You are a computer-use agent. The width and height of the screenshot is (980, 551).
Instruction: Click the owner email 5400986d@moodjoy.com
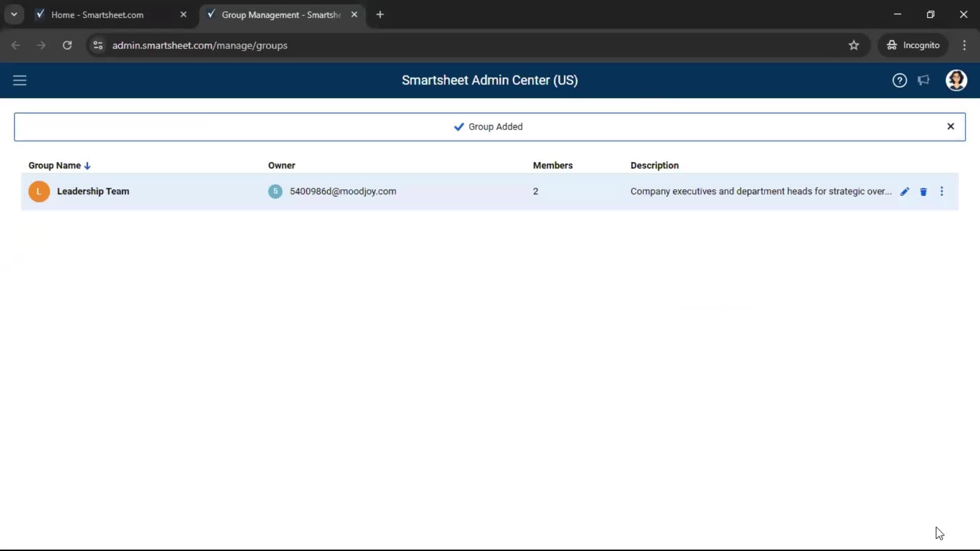tap(343, 191)
